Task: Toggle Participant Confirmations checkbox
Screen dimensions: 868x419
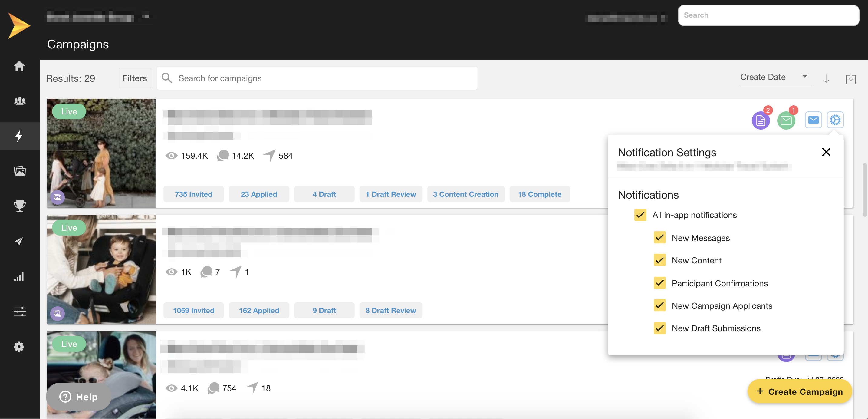Action: coord(659,283)
